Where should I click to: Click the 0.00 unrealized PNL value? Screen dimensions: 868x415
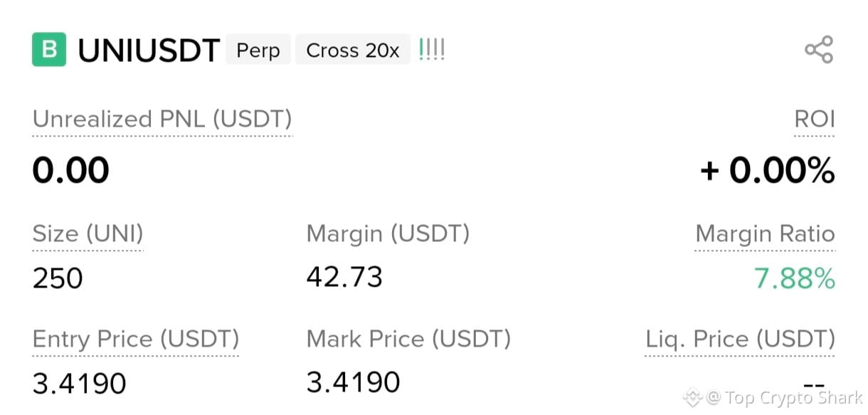pos(70,171)
